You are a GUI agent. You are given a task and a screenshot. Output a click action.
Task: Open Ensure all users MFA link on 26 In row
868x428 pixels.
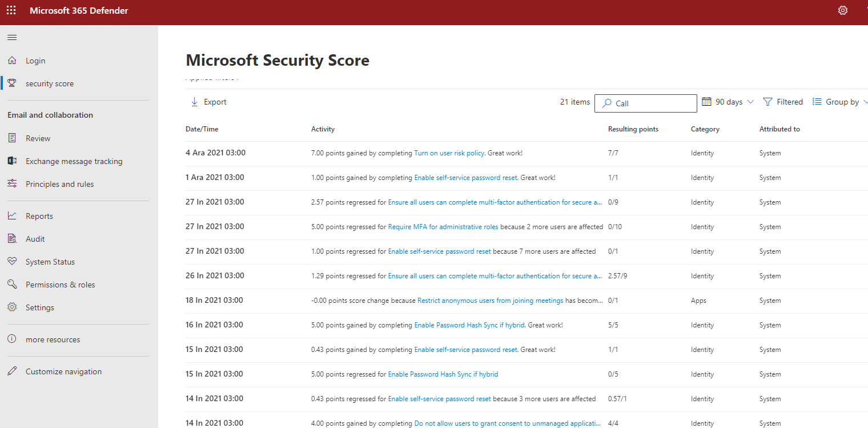[x=495, y=276]
